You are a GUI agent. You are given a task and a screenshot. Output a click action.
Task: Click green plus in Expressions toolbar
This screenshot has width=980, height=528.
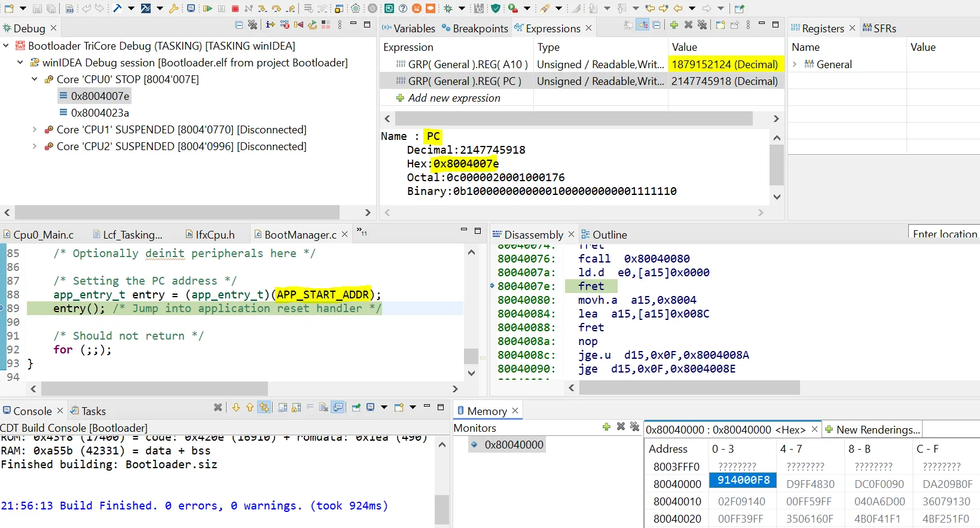pyautogui.click(x=674, y=25)
